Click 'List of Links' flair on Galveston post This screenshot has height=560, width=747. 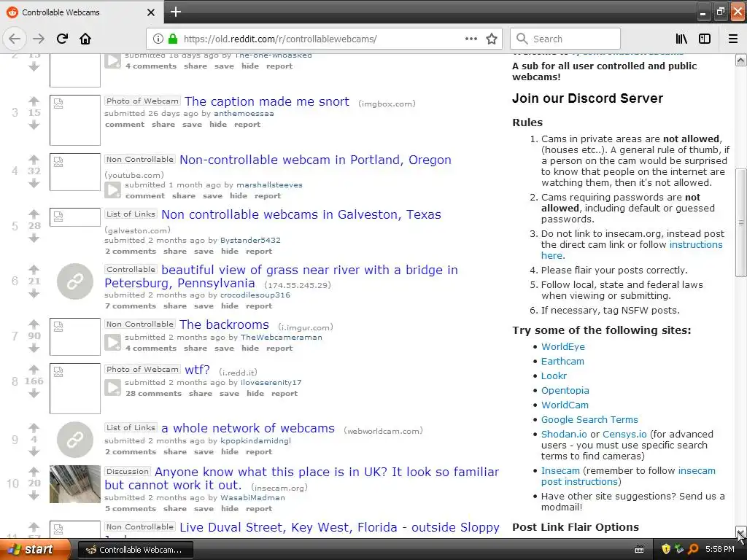[x=131, y=214]
